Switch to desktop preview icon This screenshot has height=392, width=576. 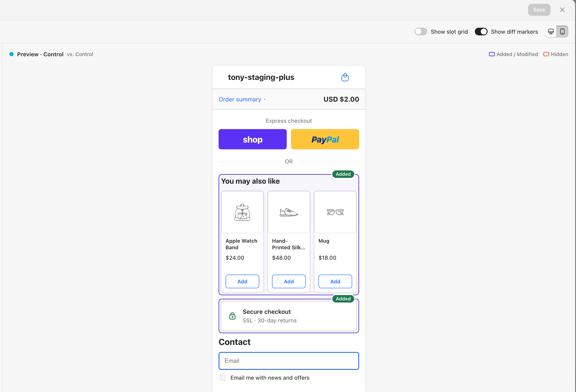coord(551,32)
